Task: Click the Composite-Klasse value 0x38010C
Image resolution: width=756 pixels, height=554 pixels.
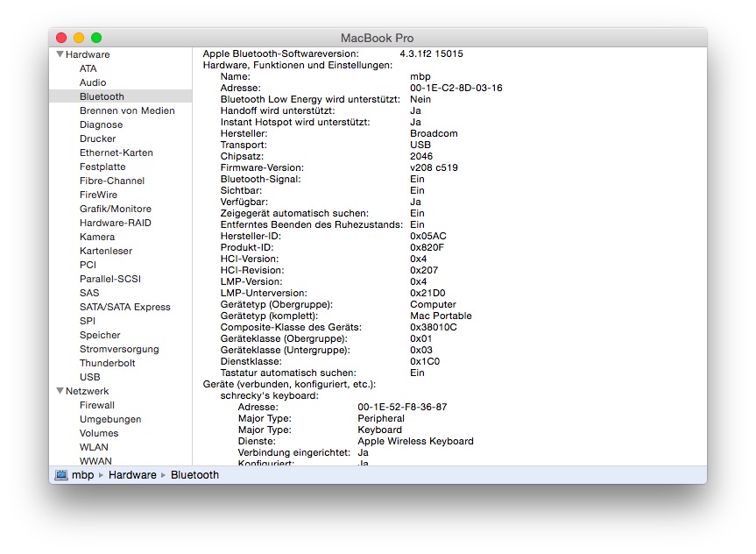Action: pyautogui.click(x=433, y=327)
